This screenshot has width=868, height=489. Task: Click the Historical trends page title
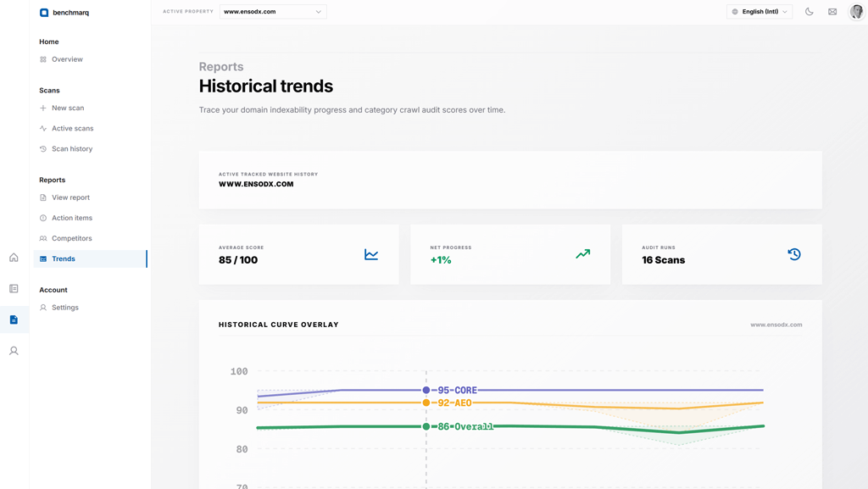(265, 86)
